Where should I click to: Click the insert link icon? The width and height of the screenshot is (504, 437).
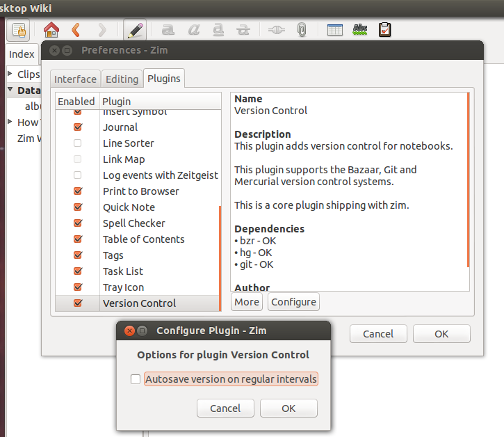point(277,30)
